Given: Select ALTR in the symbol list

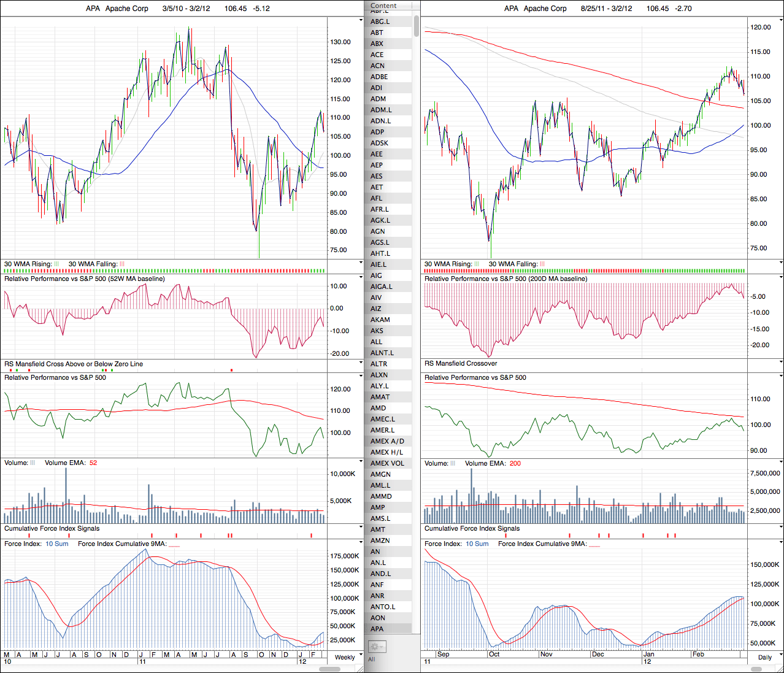Looking at the screenshot, I should [x=388, y=364].
